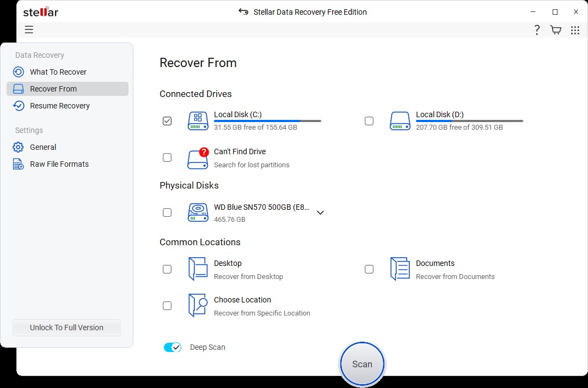The width and height of the screenshot is (588, 388).
Task: Open General settings gear icon
Action: 19,147
